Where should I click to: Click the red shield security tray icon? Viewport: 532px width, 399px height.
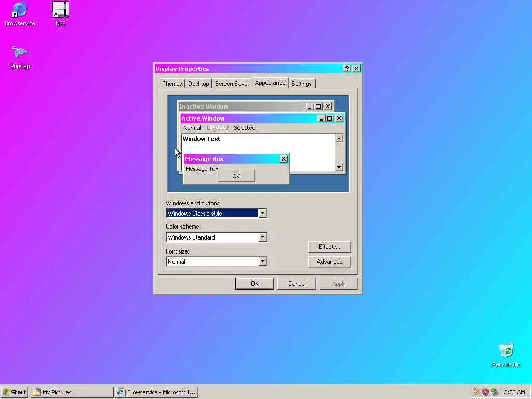click(x=486, y=392)
